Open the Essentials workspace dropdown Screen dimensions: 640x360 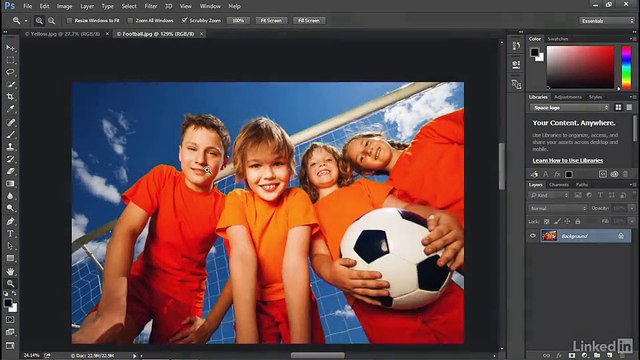607,21
